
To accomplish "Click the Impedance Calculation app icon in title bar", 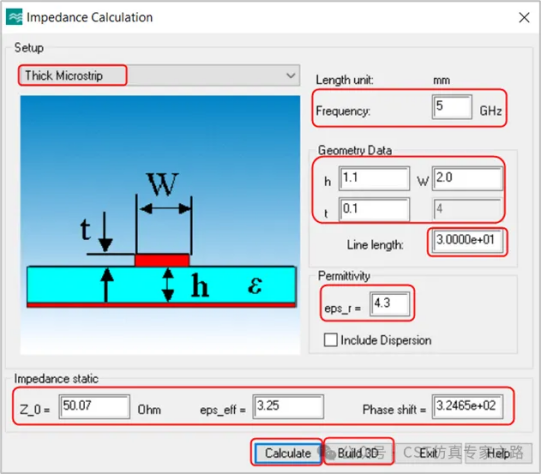I will (x=14, y=17).
